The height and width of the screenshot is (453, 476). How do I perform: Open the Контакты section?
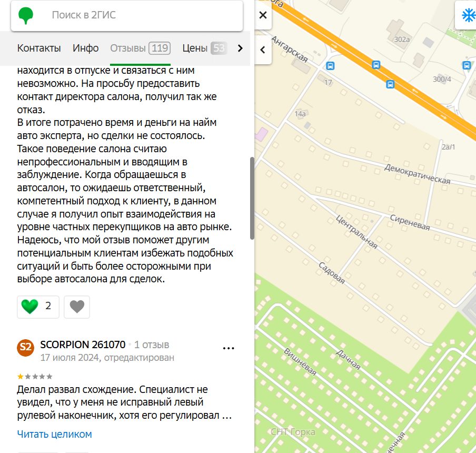[38, 47]
